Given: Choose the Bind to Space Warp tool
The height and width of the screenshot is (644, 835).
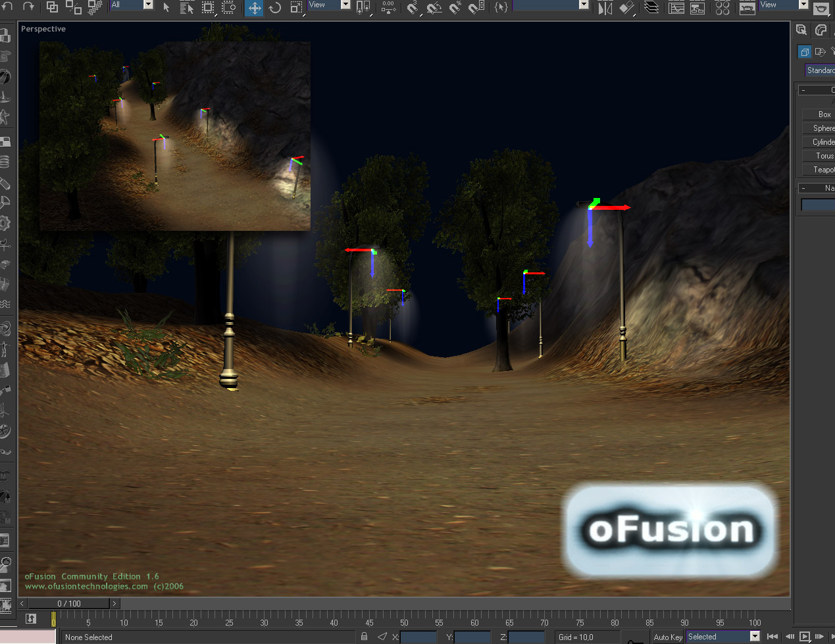Looking at the screenshot, I should pyautogui.click(x=95, y=7).
